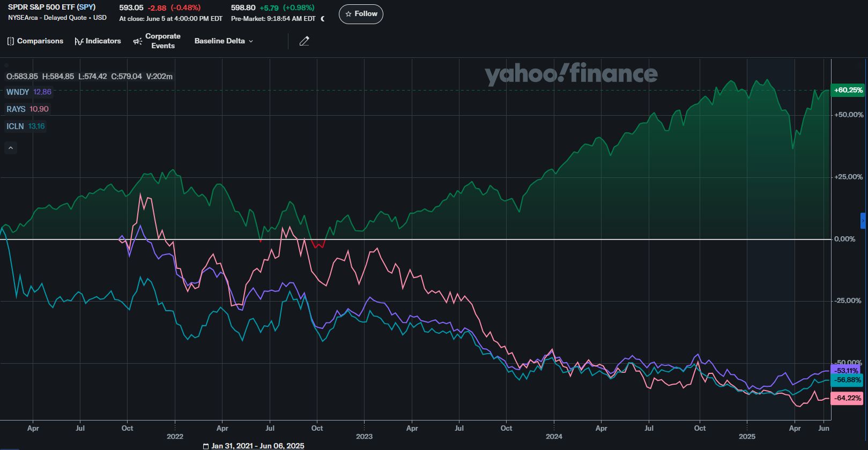Activate the pencil drawing tool
Viewport: 868px width, 450px height.
coord(304,41)
